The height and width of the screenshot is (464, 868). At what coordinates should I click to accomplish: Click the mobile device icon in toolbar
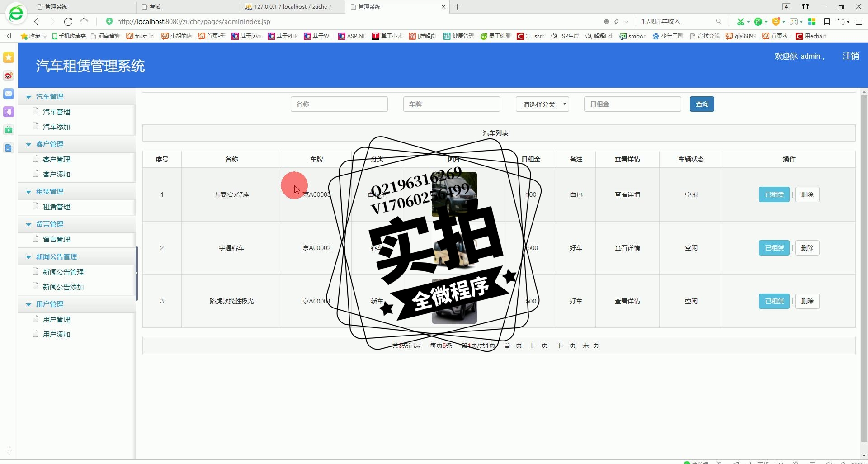[x=827, y=21]
